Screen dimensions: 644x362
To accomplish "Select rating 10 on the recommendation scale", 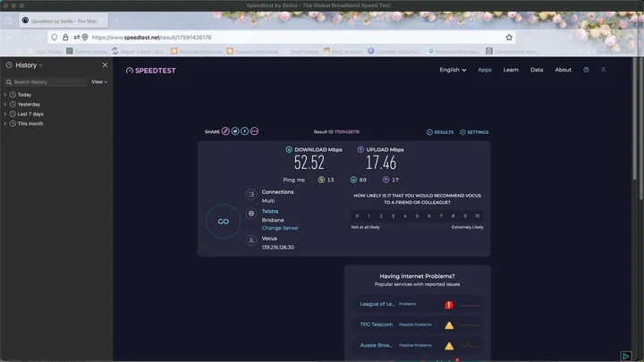I will (x=479, y=215).
